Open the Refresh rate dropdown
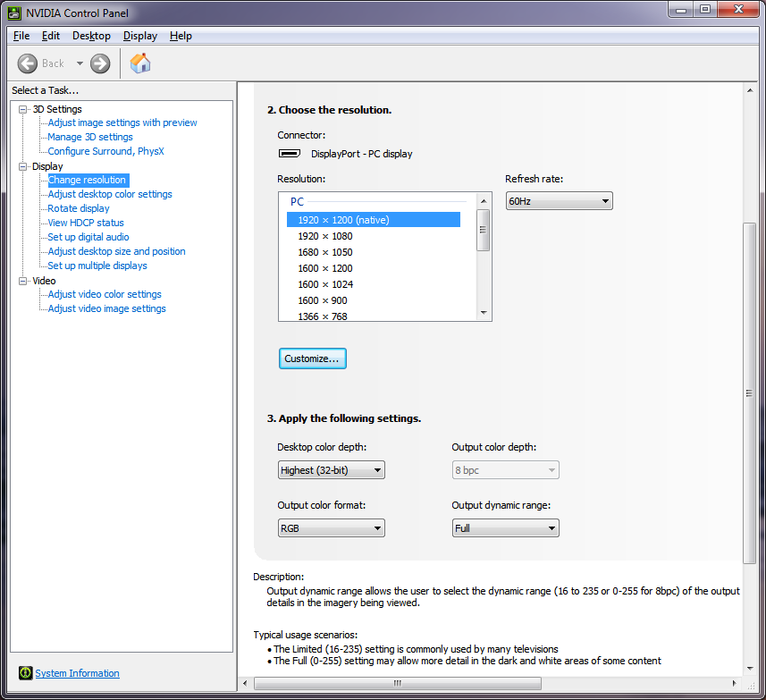This screenshot has height=700, width=766. 559,201
